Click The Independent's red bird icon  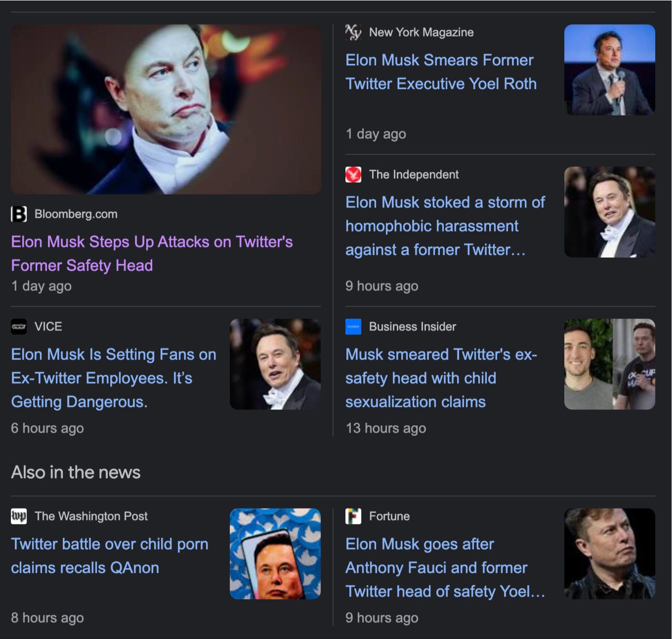tap(353, 174)
